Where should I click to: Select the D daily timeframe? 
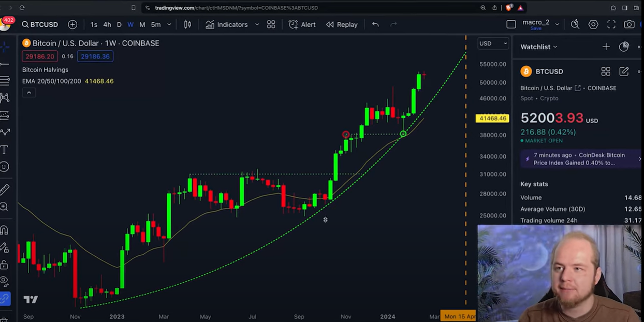(119, 24)
